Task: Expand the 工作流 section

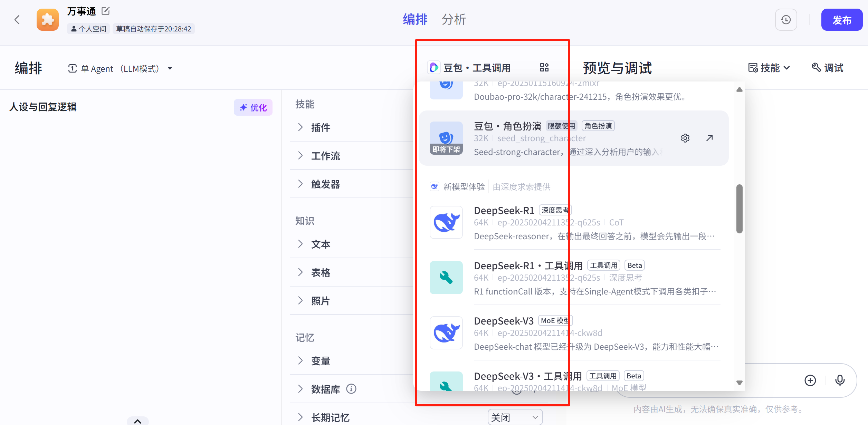Action: pyautogui.click(x=325, y=156)
